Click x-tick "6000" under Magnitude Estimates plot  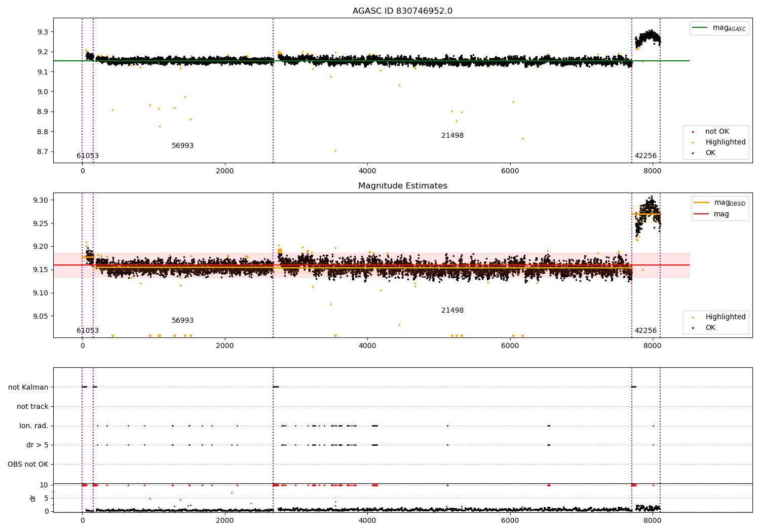click(x=510, y=346)
